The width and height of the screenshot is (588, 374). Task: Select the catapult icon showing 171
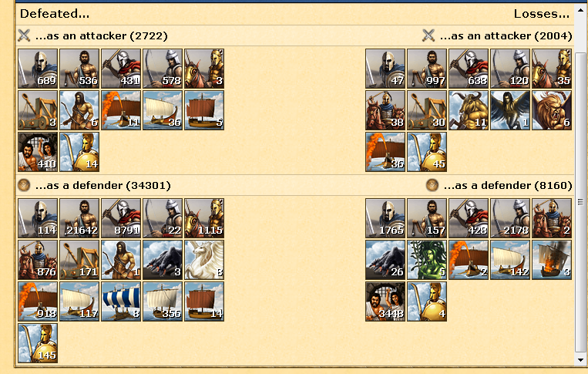point(79,260)
